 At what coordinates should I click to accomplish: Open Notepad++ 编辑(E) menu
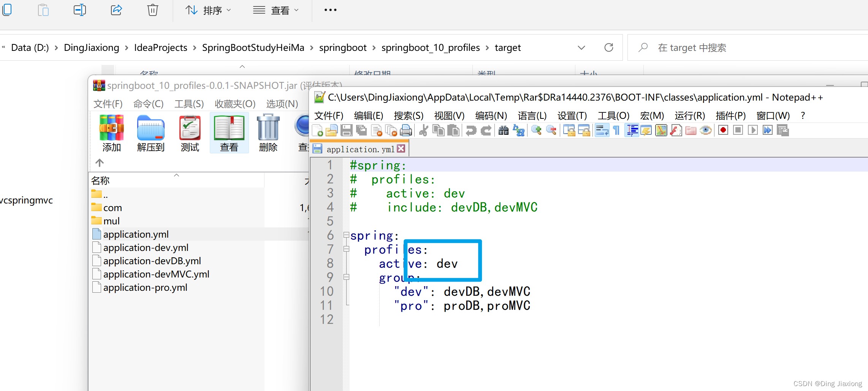pyautogui.click(x=369, y=115)
